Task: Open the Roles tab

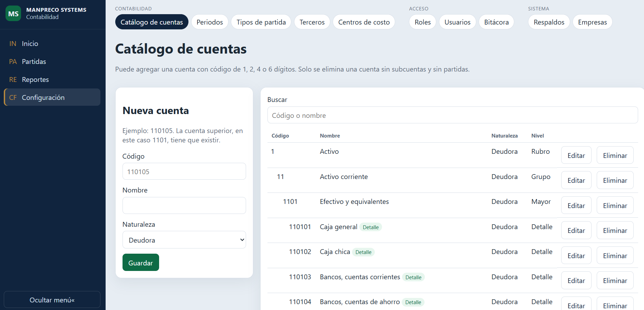Action: (x=423, y=22)
